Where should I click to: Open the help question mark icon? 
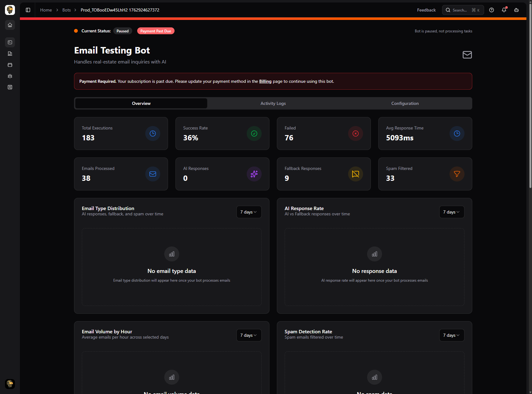coord(492,10)
